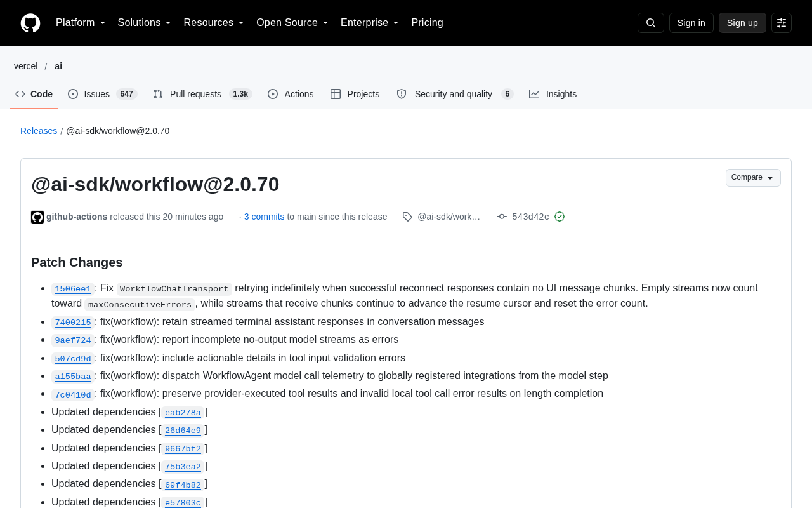Open the Security and quality tab
The width and height of the screenshot is (812, 508).
(455, 94)
